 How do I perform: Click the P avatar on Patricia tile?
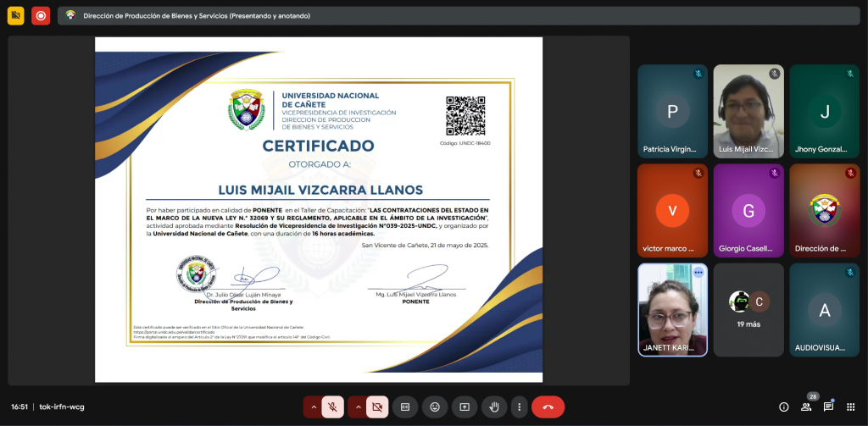672,111
